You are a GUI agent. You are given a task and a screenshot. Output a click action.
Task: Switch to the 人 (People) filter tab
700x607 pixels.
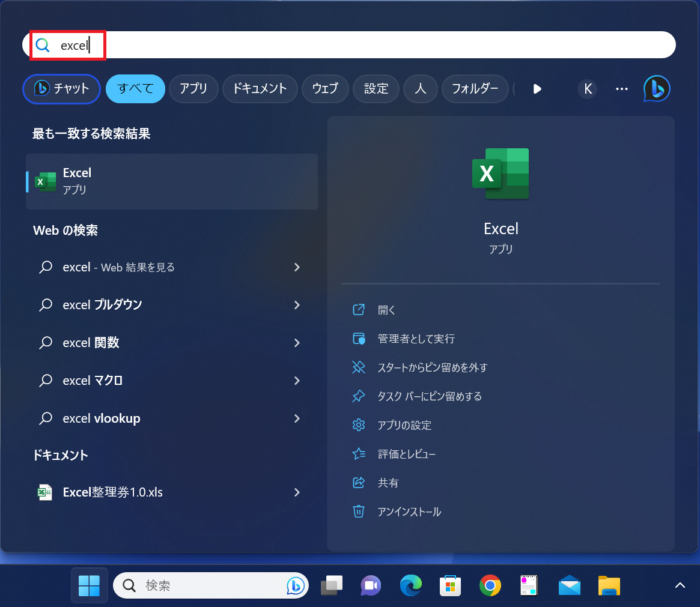pyautogui.click(x=420, y=89)
